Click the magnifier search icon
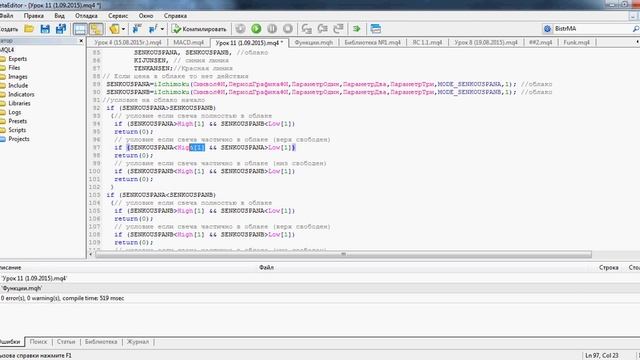 tap(636, 29)
